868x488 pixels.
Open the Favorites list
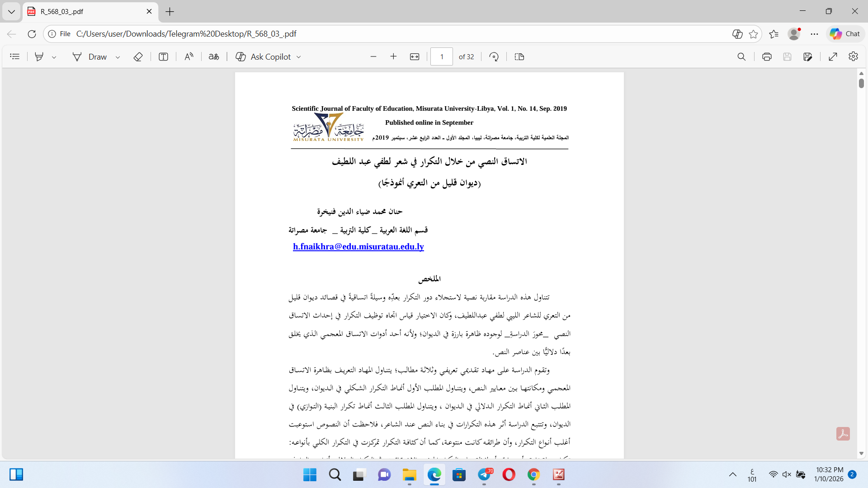[774, 34]
